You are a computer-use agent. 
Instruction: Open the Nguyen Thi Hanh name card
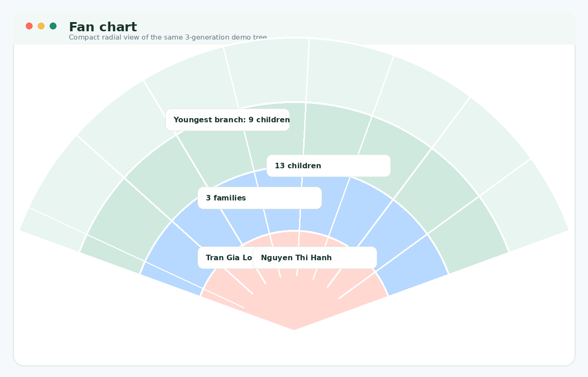point(315,257)
